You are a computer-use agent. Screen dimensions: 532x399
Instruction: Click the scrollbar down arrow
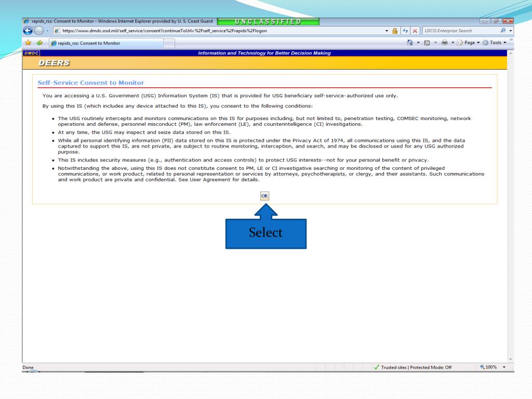(510, 360)
